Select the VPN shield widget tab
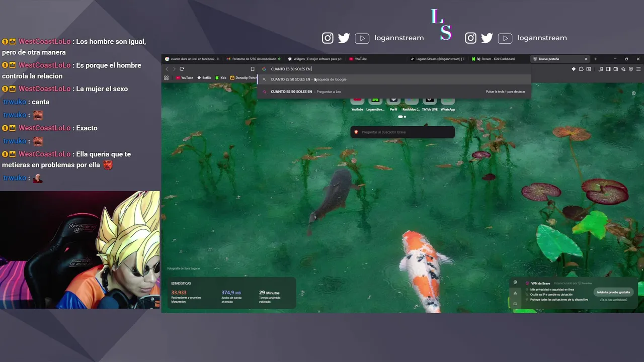Viewport: 644px width, 362px height. pos(515,283)
